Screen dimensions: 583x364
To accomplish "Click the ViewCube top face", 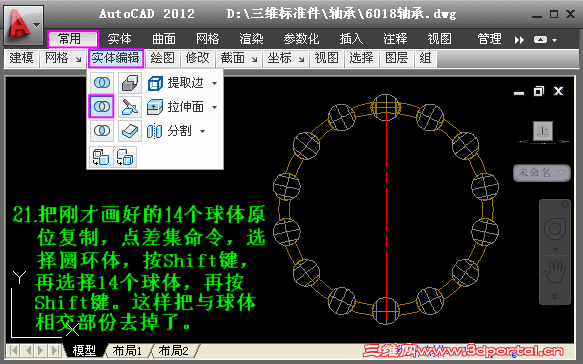I will click(x=543, y=131).
